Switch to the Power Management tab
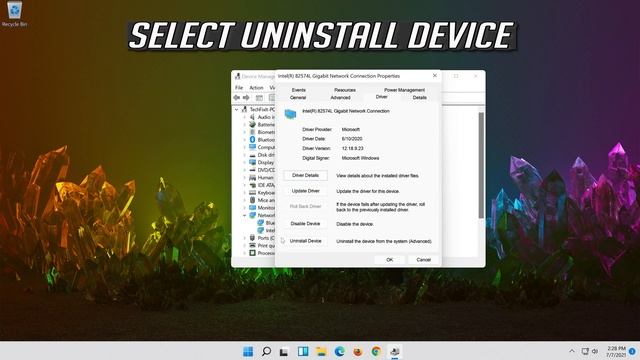 tap(404, 90)
